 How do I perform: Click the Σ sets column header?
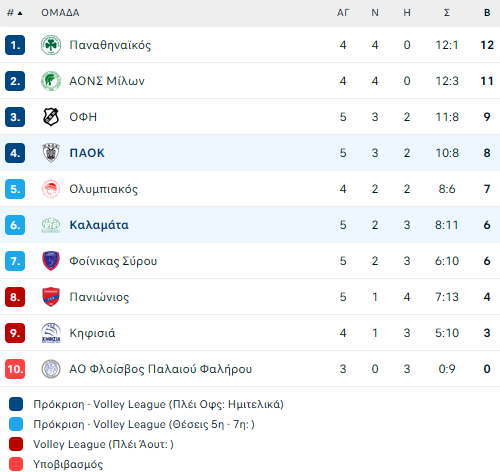coord(447,13)
